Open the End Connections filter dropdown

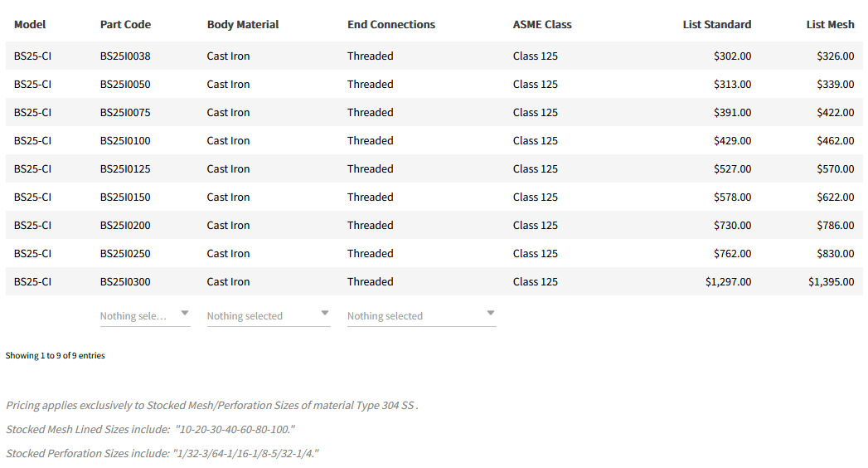tap(421, 315)
